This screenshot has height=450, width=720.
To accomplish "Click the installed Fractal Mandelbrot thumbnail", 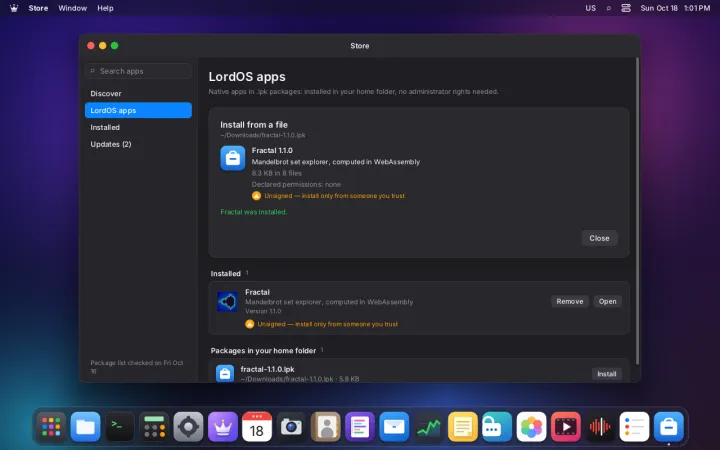I will (x=227, y=302).
